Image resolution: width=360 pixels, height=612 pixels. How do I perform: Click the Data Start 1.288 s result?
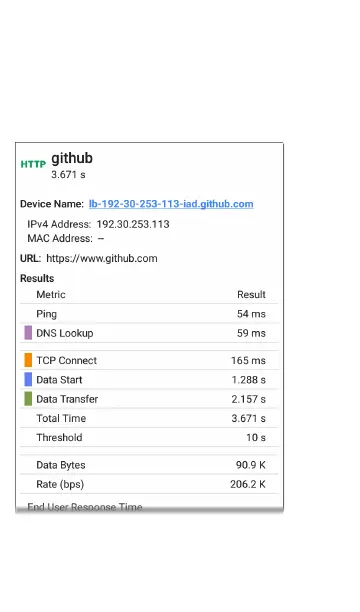point(249,380)
